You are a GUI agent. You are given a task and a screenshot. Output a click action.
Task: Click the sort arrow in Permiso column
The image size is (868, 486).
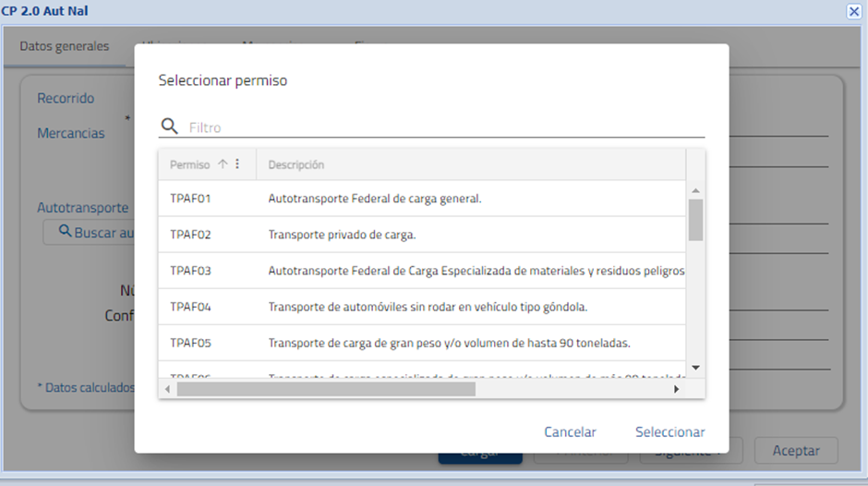(223, 164)
